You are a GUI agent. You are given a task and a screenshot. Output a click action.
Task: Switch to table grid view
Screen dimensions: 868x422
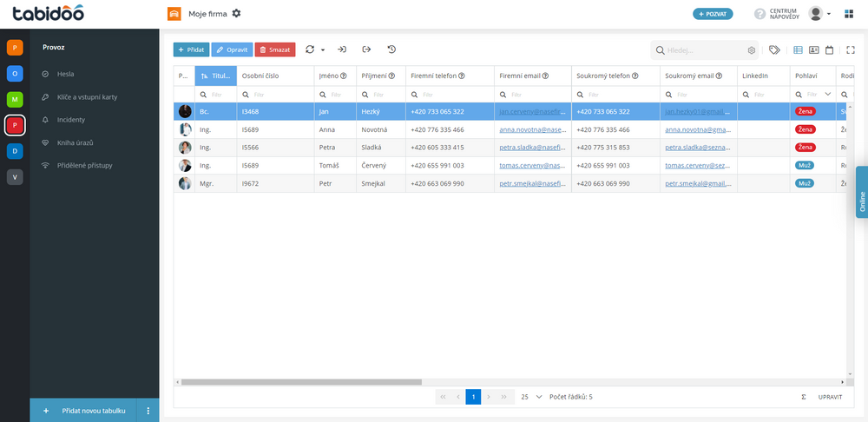point(798,49)
